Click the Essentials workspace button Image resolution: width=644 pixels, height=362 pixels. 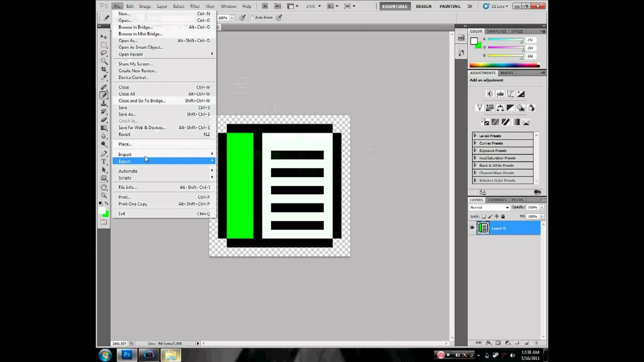pos(394,7)
